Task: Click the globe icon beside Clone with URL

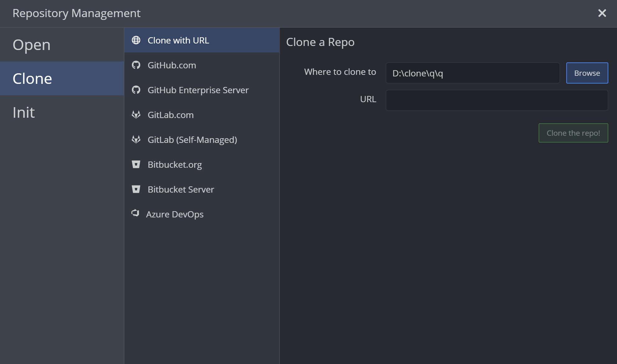Action: [x=136, y=40]
